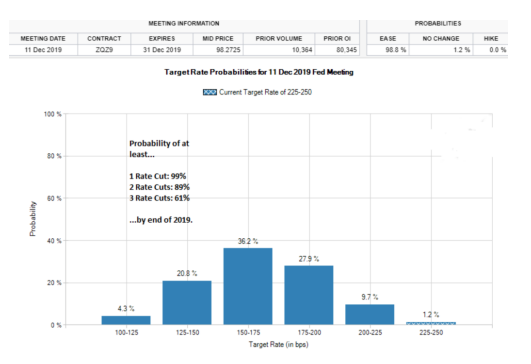The image size is (531, 364).
Task: Click the 98.8 % ease probability
Action: pos(396,50)
